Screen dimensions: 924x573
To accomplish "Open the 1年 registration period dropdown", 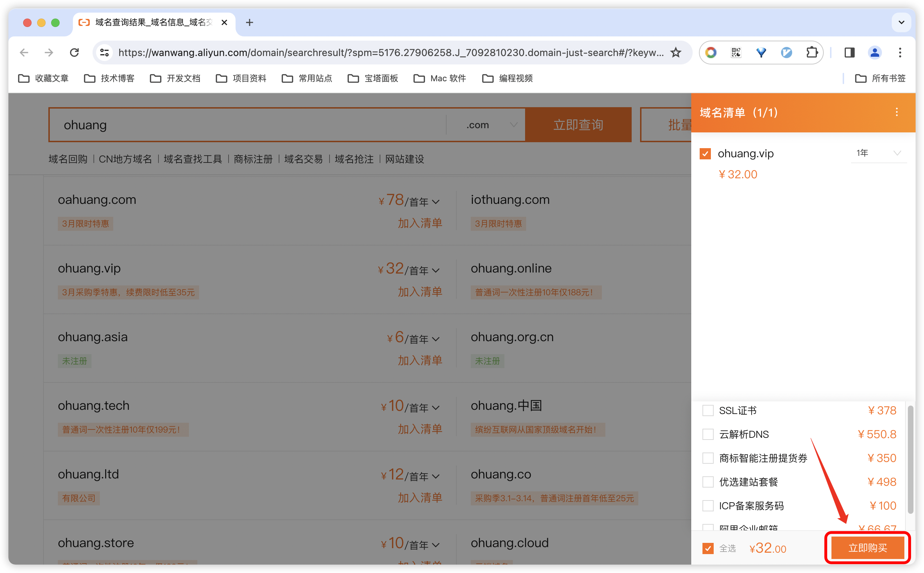I will pos(878,153).
